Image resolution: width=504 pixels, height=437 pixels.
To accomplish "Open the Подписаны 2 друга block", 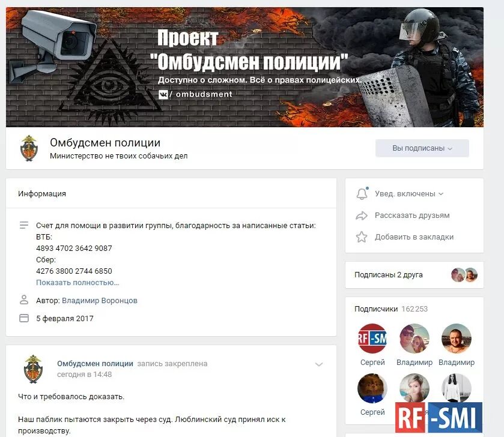I will tap(414, 275).
